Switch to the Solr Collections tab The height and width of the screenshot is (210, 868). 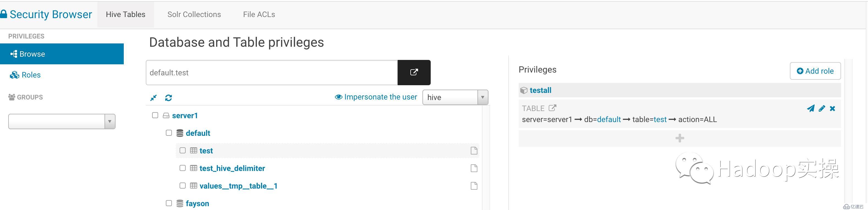click(x=194, y=15)
